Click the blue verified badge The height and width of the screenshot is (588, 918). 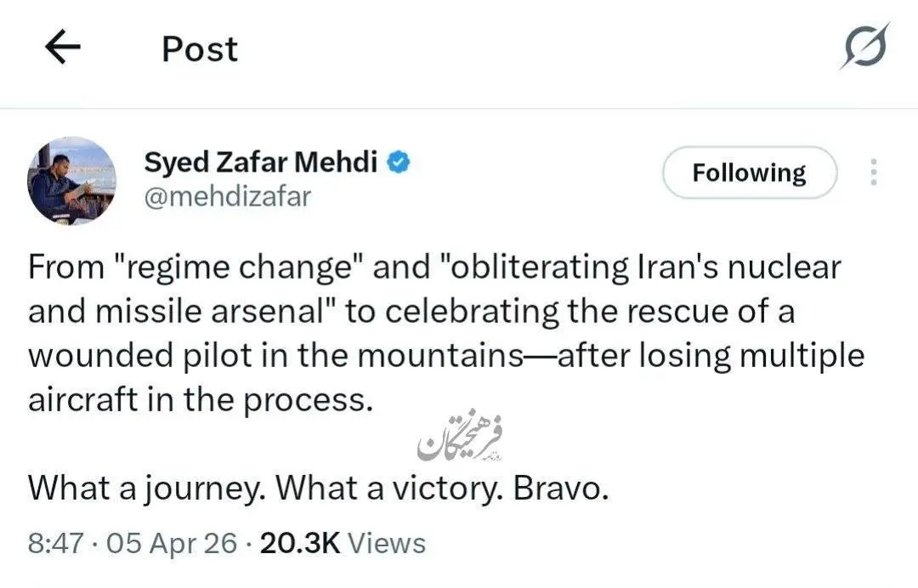click(399, 161)
